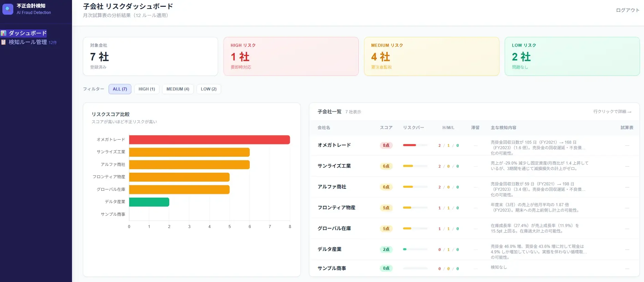Click the 会社名 column header

[324, 128]
